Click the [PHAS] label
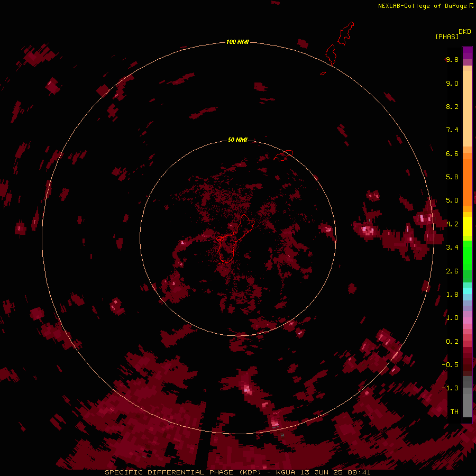The height and width of the screenshot is (476, 476). (x=447, y=36)
